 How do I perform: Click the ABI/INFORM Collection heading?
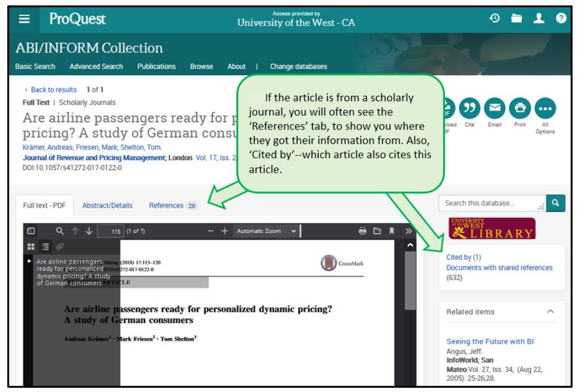click(89, 48)
